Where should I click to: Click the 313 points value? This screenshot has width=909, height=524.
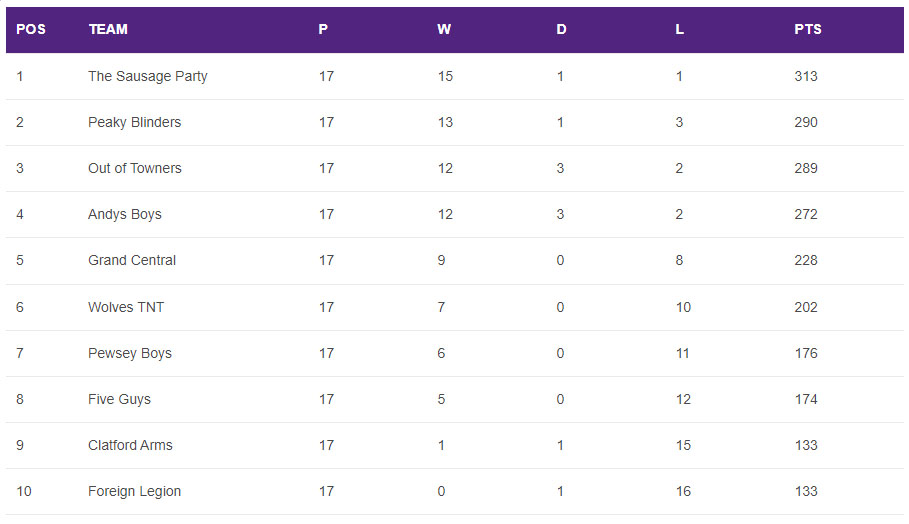pyautogui.click(x=806, y=77)
